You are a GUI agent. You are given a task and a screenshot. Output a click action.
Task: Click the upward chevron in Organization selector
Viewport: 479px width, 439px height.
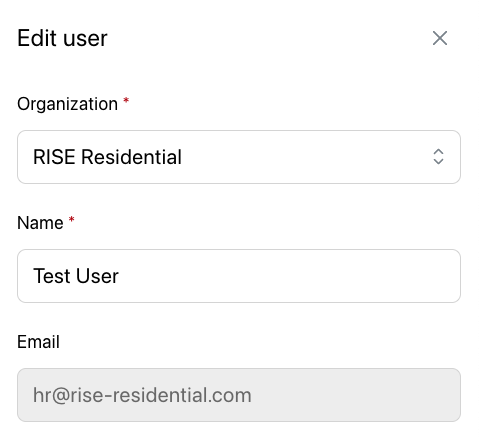(x=438, y=151)
